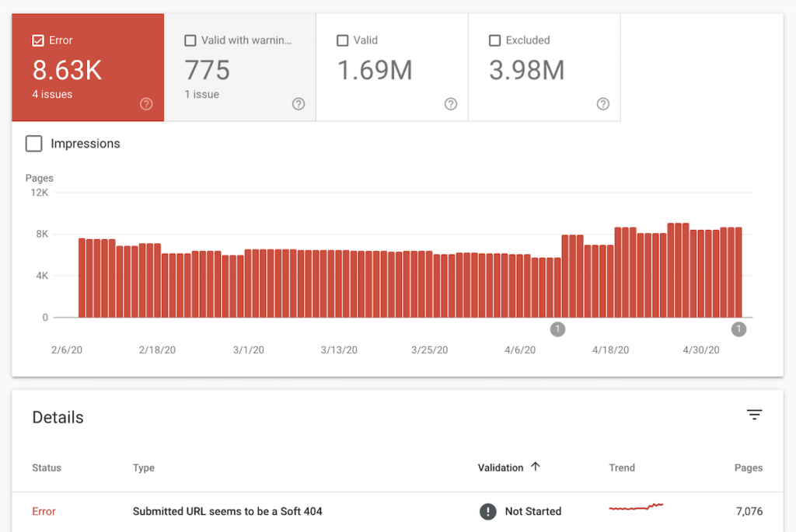Uncheck the Error checkbox
Image resolution: width=796 pixels, height=532 pixels.
point(38,40)
